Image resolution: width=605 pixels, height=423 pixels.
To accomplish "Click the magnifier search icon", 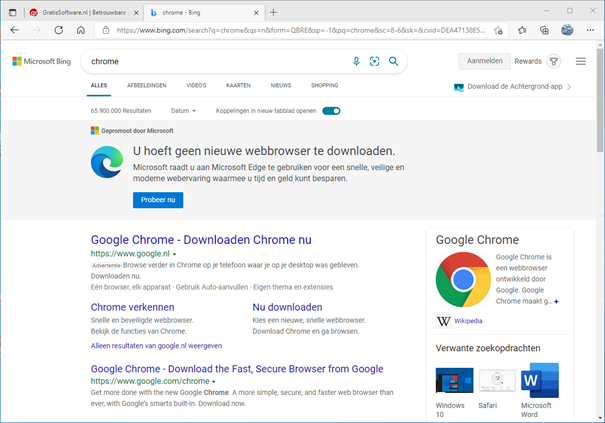I will pyautogui.click(x=393, y=61).
